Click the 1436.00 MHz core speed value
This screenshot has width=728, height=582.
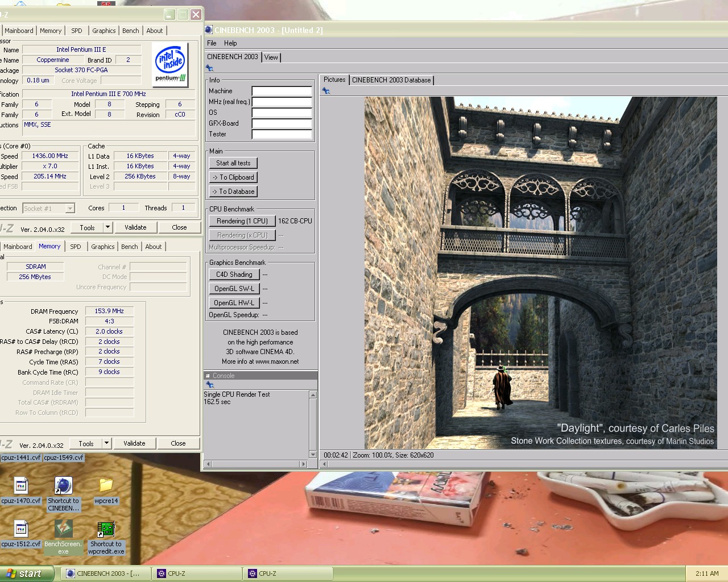(x=50, y=156)
